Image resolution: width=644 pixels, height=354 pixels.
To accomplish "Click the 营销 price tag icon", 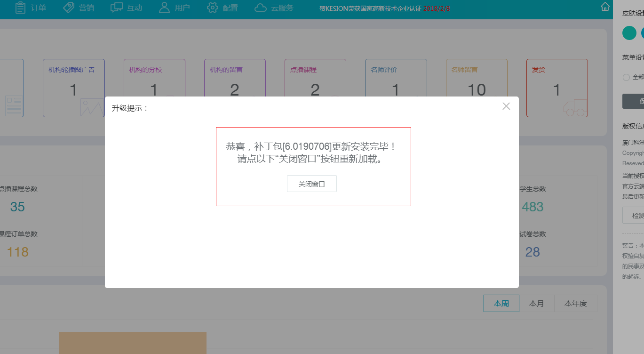I will (69, 8).
